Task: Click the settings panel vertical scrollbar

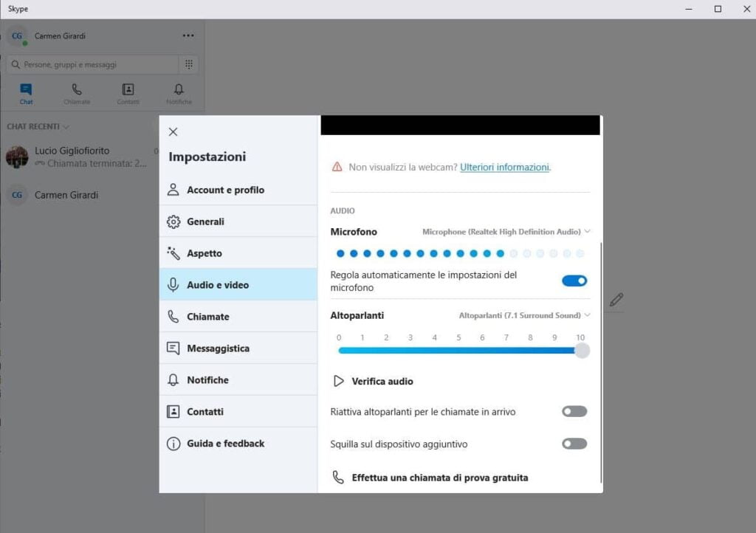Action: coord(601,362)
